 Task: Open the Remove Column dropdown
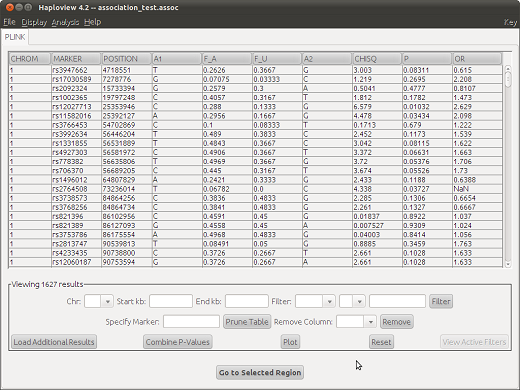tap(356, 322)
